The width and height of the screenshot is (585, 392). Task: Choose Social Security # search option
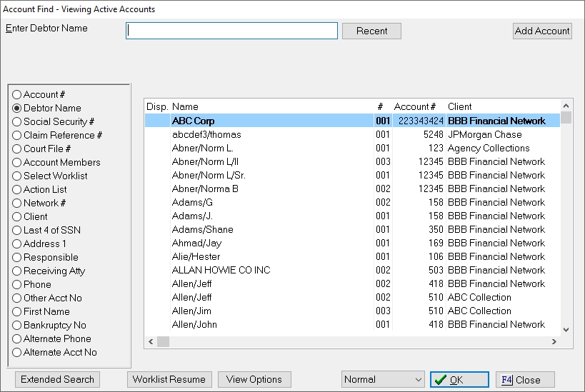tap(17, 122)
